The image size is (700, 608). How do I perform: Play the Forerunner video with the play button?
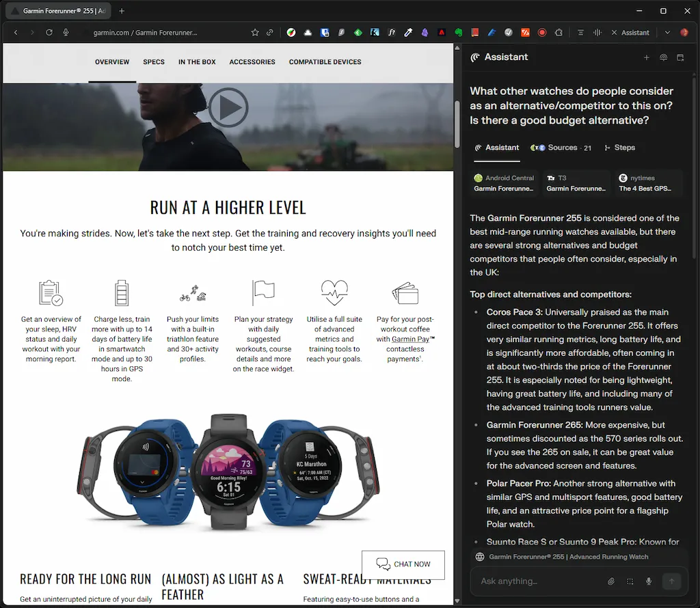pos(228,107)
